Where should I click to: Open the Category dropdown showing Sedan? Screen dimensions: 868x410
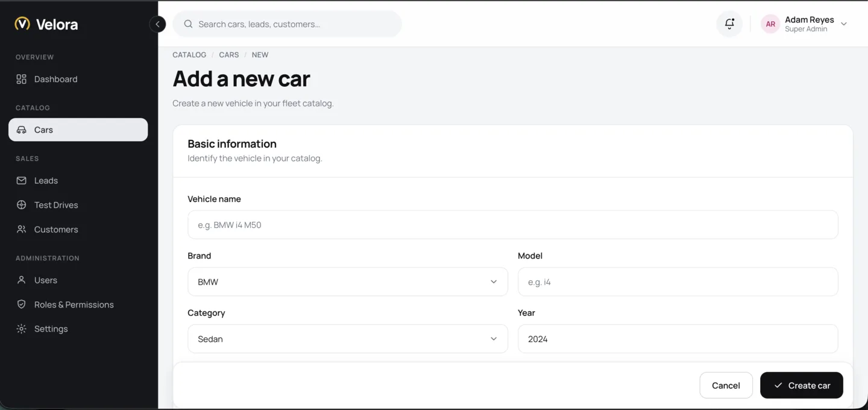(x=348, y=339)
